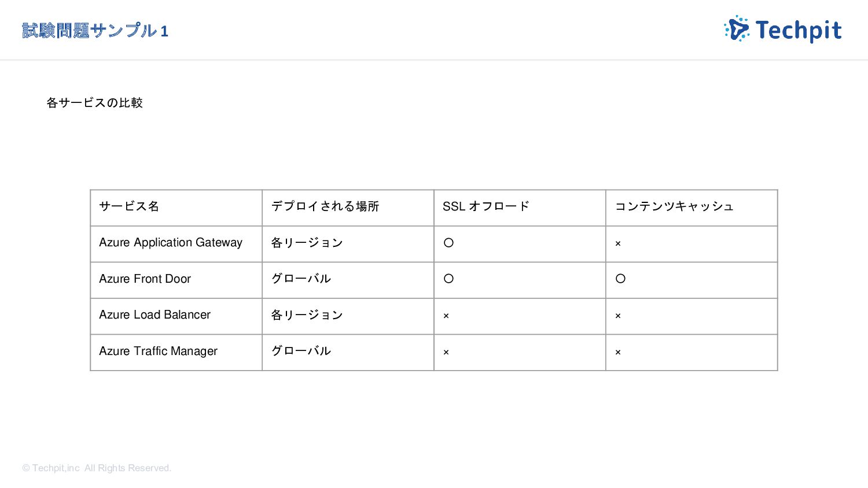Select the Azure Application Gateway cell
868x488 pixels.
[x=176, y=244]
